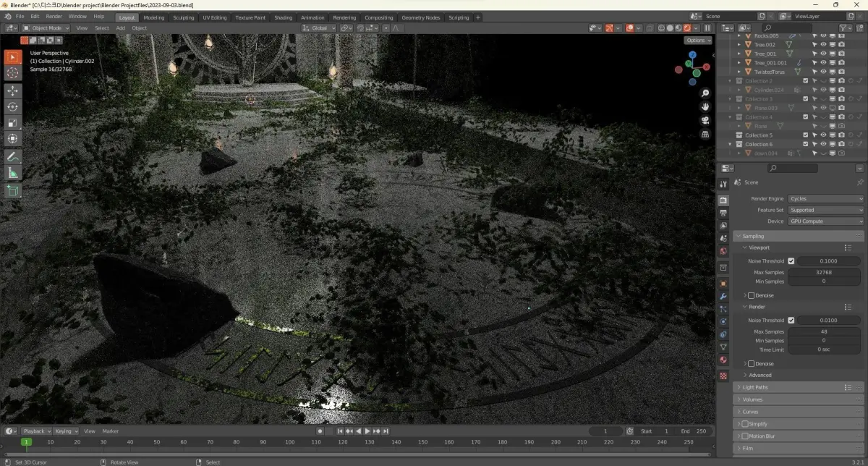Click the viewport Options button
The height and width of the screenshot is (466, 868).
coord(698,41)
